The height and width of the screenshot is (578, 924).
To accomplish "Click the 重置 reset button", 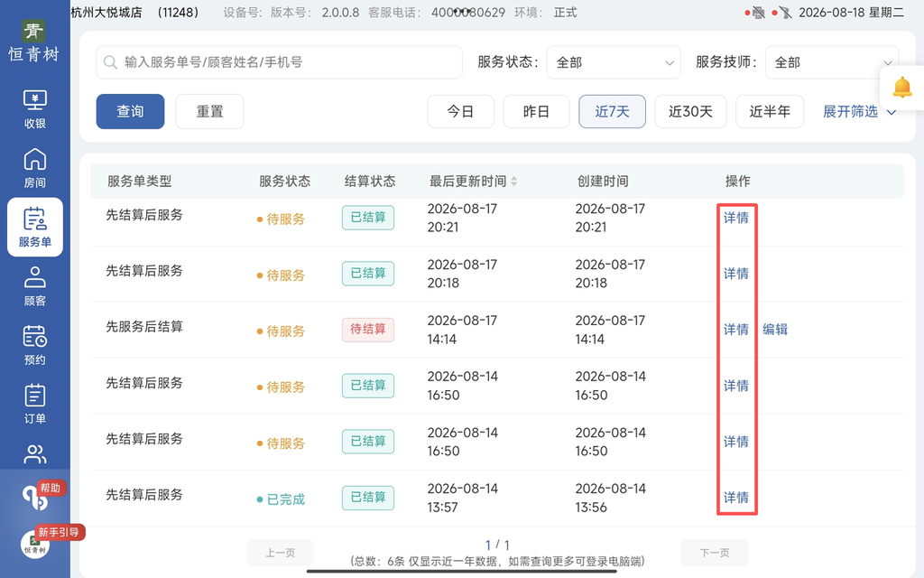I will click(x=209, y=111).
